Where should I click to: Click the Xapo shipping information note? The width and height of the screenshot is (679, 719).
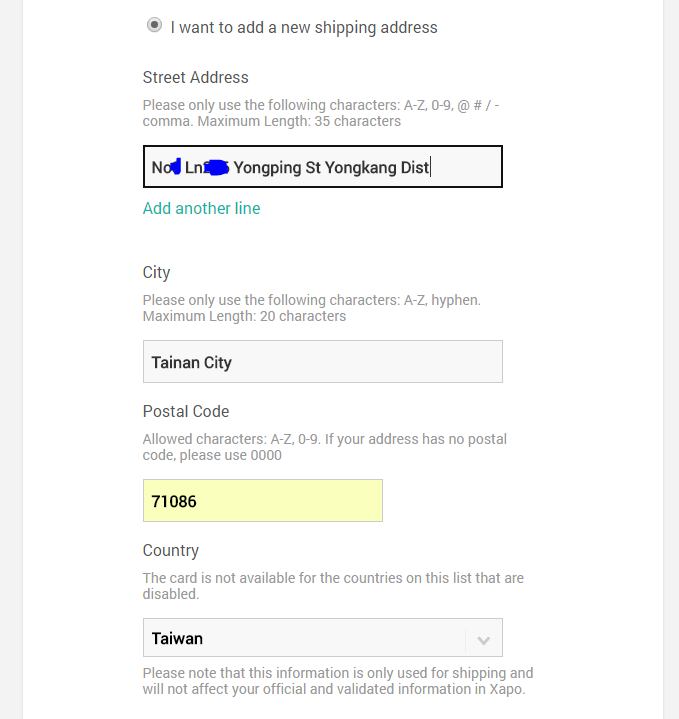pos(337,680)
